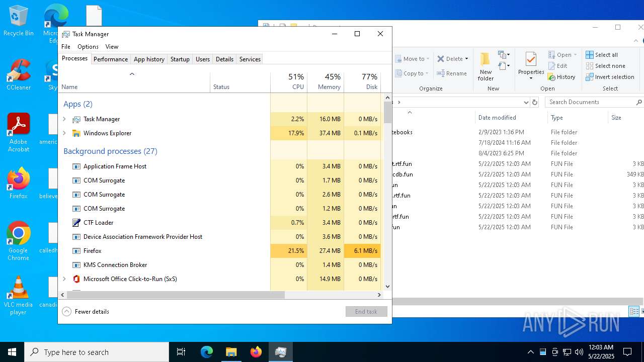Switch to the Services tab

(x=250, y=59)
